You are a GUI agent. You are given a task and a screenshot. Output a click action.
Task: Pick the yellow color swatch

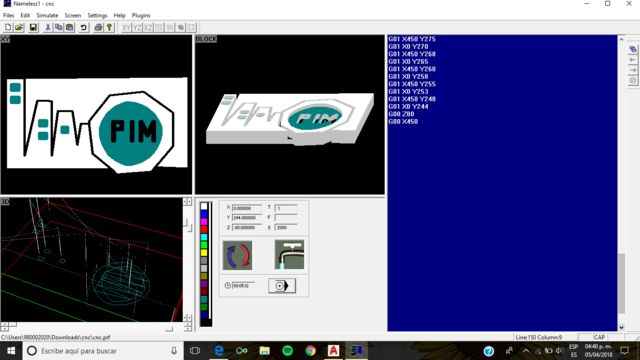click(x=204, y=253)
